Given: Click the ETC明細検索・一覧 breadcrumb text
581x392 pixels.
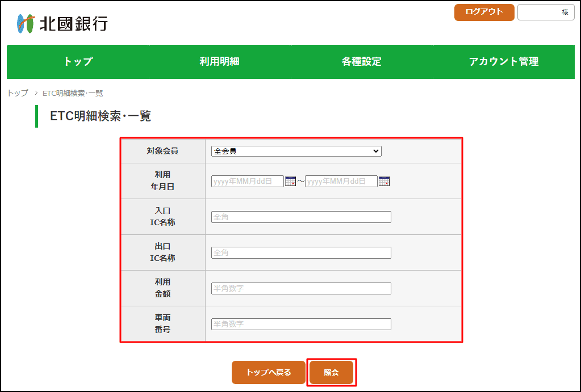Looking at the screenshot, I should tap(73, 93).
